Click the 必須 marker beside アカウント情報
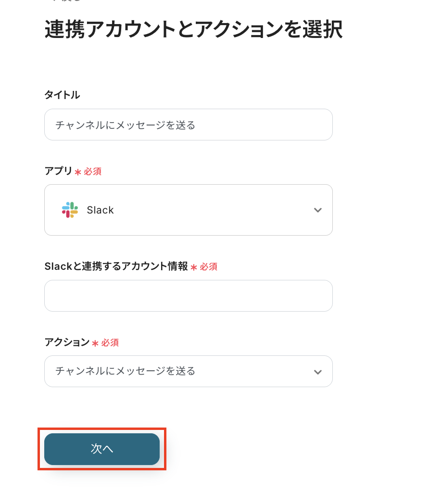 click(x=209, y=267)
